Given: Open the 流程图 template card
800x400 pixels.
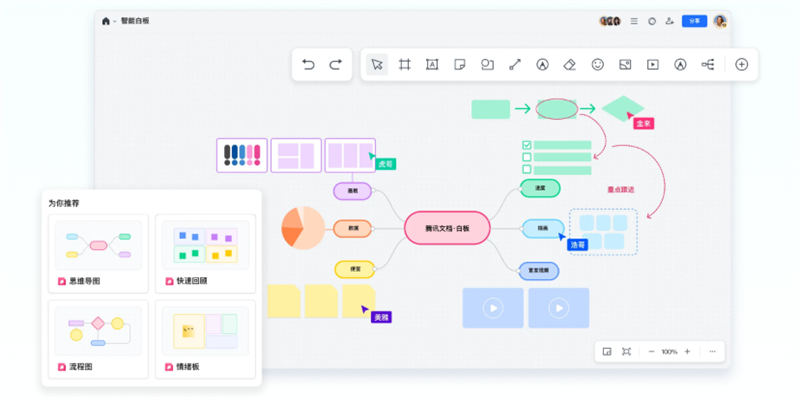Looking at the screenshot, I should 98,339.
